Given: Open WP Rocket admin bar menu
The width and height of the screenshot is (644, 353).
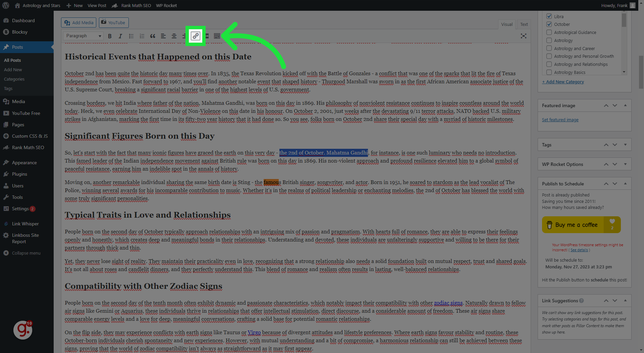Looking at the screenshot, I should pyautogui.click(x=166, y=5).
